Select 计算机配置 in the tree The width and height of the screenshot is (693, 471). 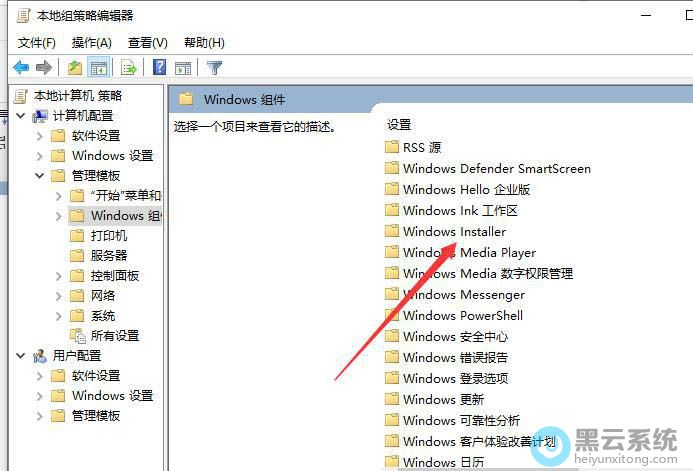(83, 116)
